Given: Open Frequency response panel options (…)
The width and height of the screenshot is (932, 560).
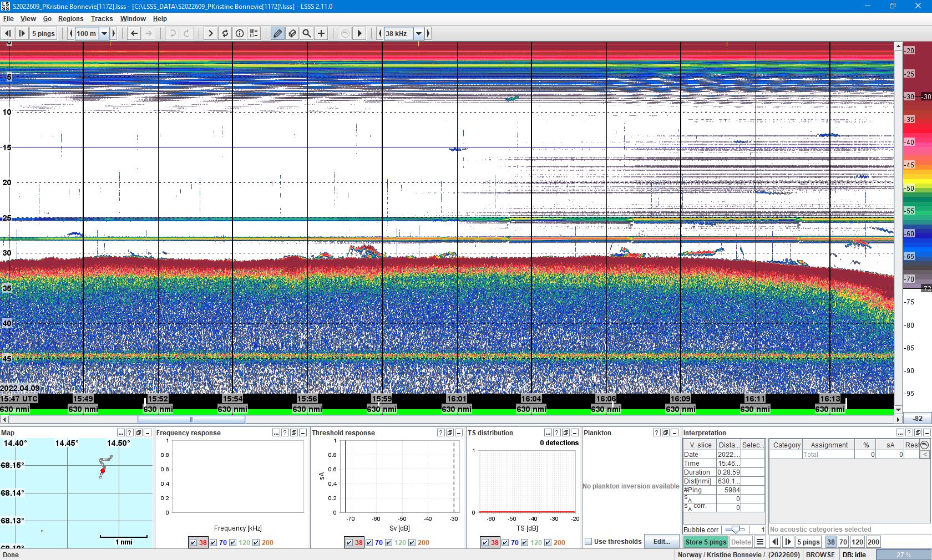Looking at the screenshot, I should [x=276, y=433].
